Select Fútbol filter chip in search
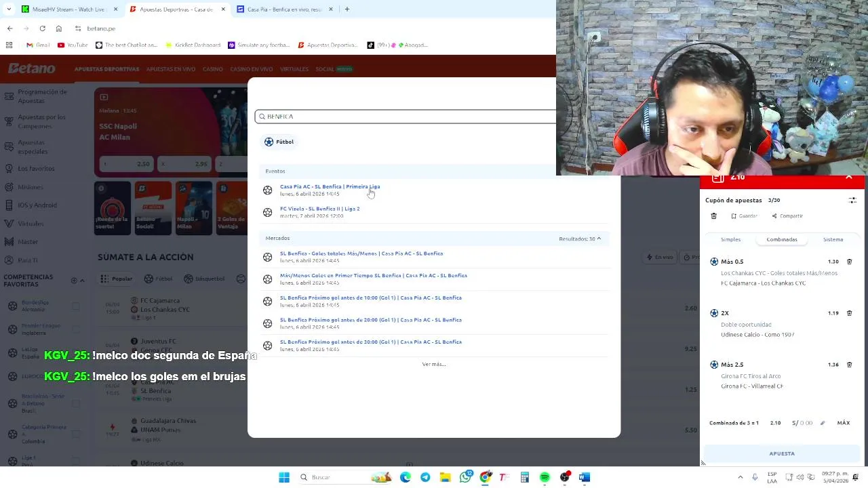Viewport: 868px width, 488px height. click(x=279, y=142)
